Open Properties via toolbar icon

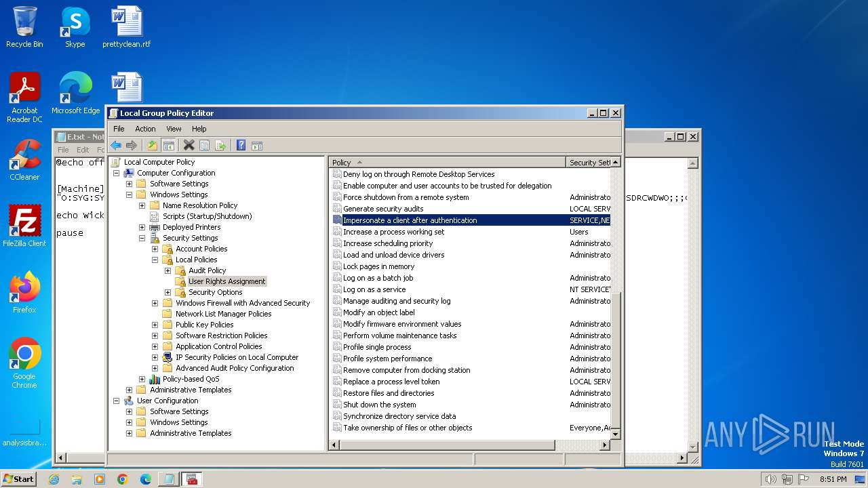tap(205, 145)
